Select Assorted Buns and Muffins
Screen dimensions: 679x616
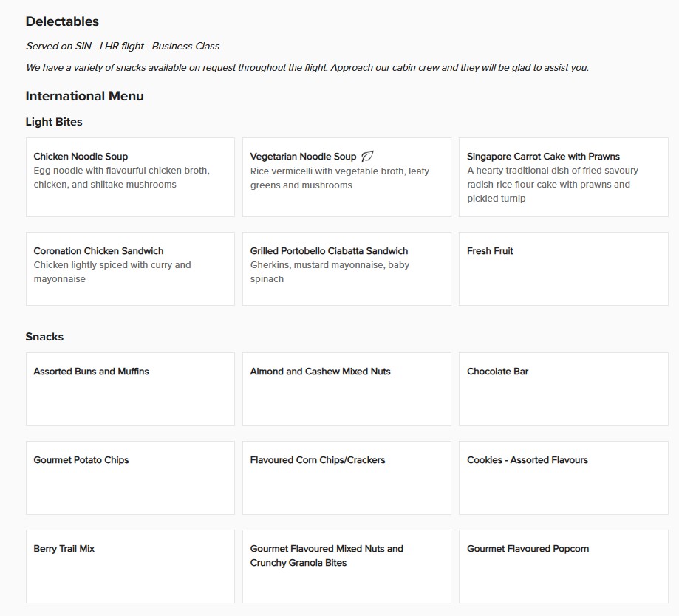tap(130, 389)
